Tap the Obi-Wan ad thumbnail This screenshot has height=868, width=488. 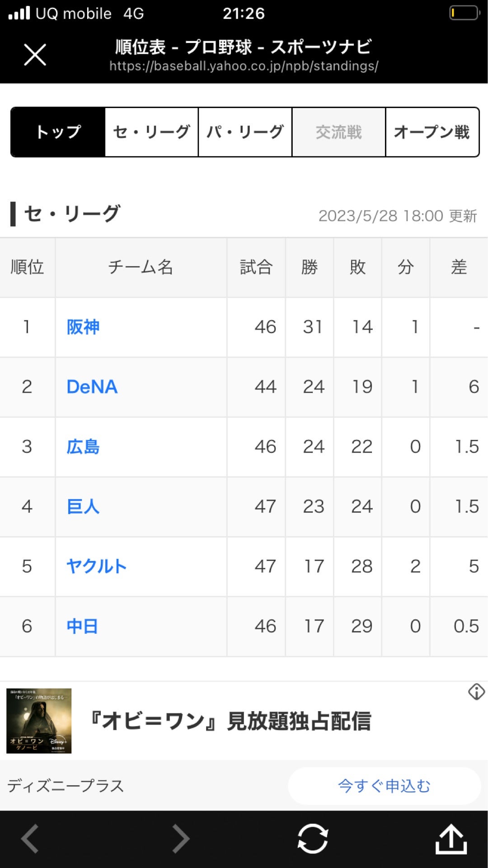point(39,721)
